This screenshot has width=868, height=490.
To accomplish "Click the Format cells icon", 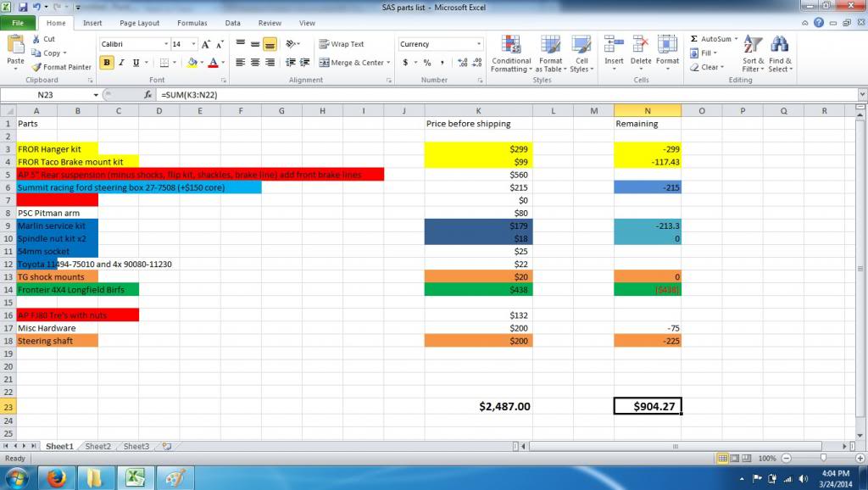I will coord(667,44).
